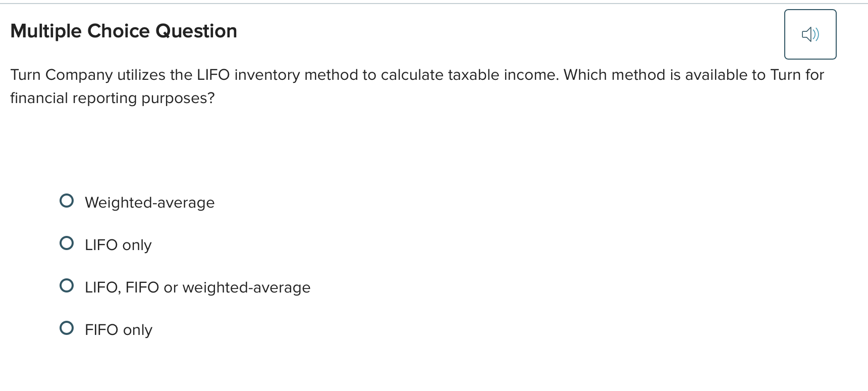Click the empty circle beside Weighted-average
The width and height of the screenshot is (868, 391).
[67, 200]
